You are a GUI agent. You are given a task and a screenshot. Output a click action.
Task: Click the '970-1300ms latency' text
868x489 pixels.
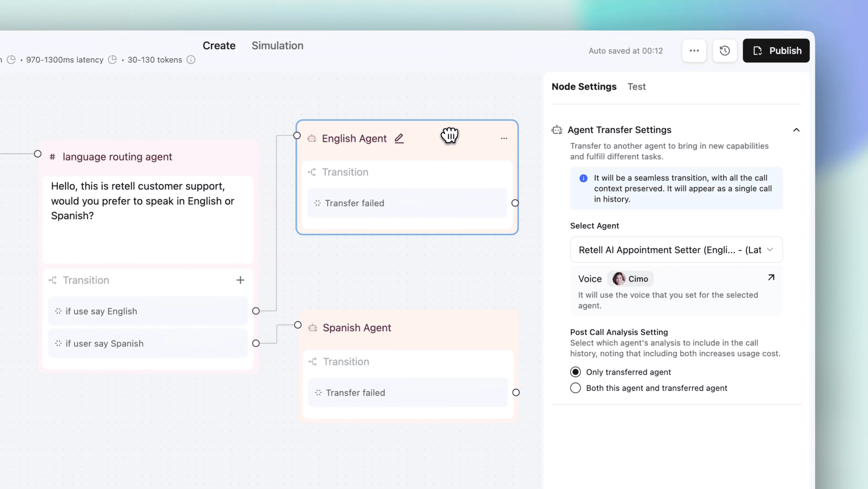click(65, 60)
